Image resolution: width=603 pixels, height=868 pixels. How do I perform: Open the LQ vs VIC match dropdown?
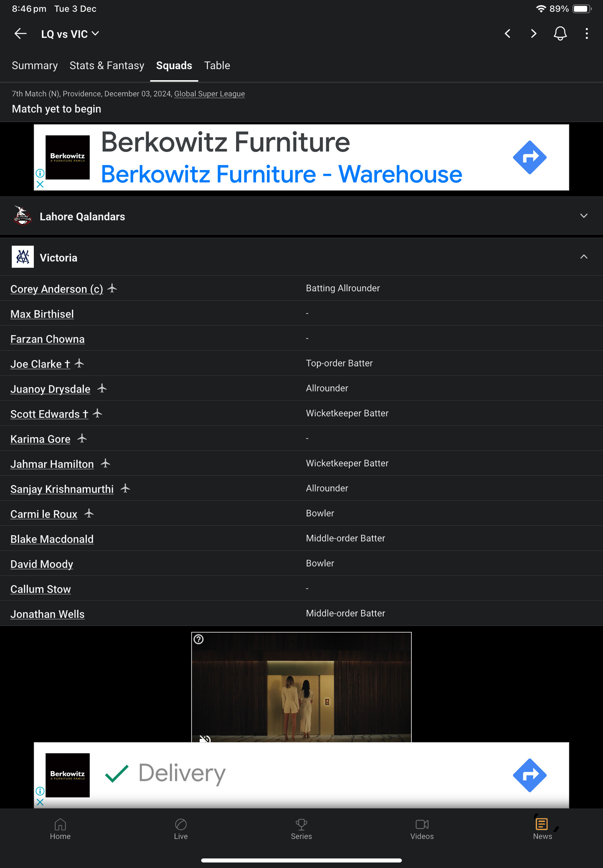point(70,34)
